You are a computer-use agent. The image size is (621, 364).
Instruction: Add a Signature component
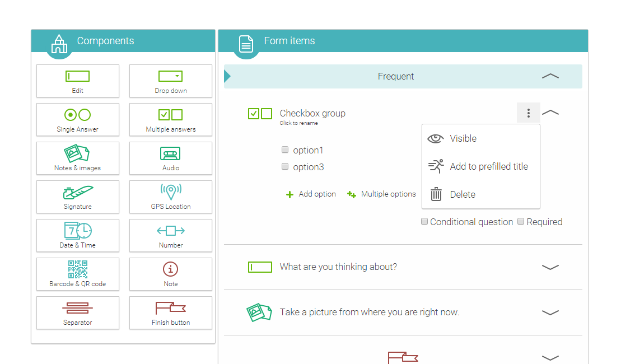pyautogui.click(x=78, y=197)
